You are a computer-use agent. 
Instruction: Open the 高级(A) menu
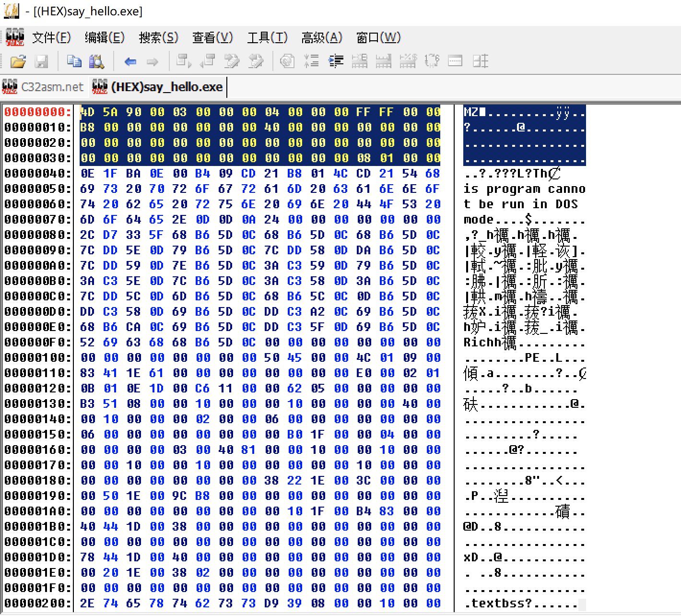coord(322,37)
